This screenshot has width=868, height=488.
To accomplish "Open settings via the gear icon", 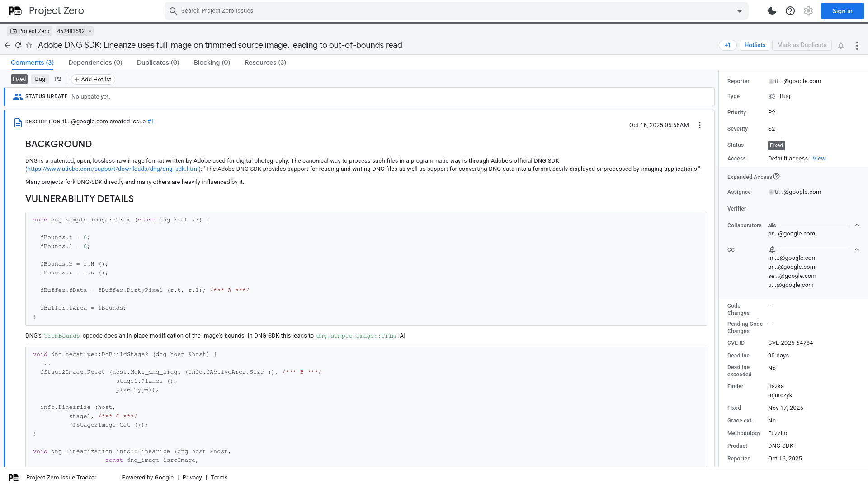I will tap(808, 11).
